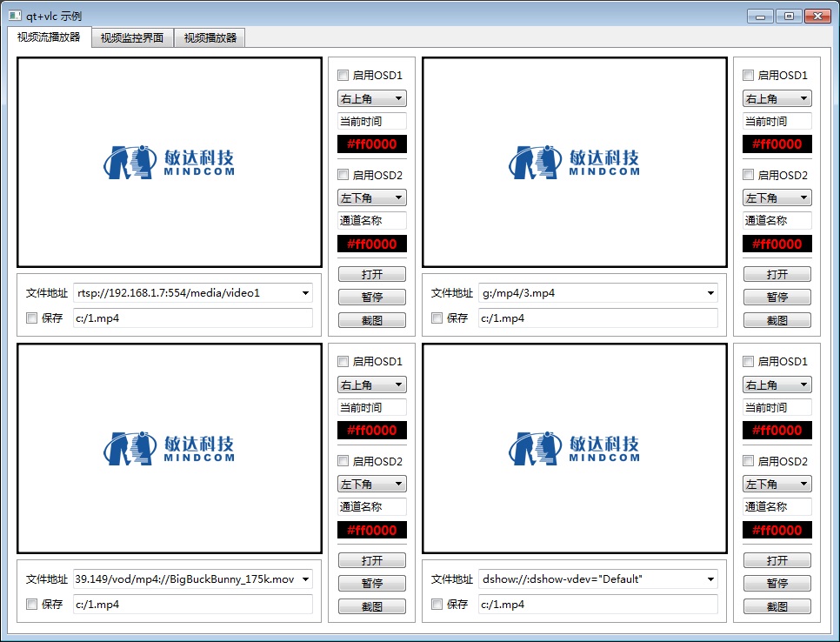Open the 视频播放器 tab
840x642 pixels.
click(210, 38)
